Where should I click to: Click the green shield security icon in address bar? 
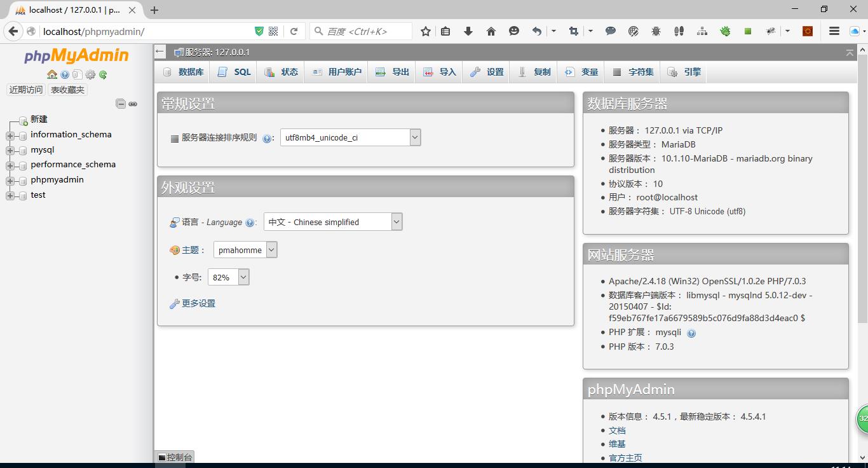259,31
